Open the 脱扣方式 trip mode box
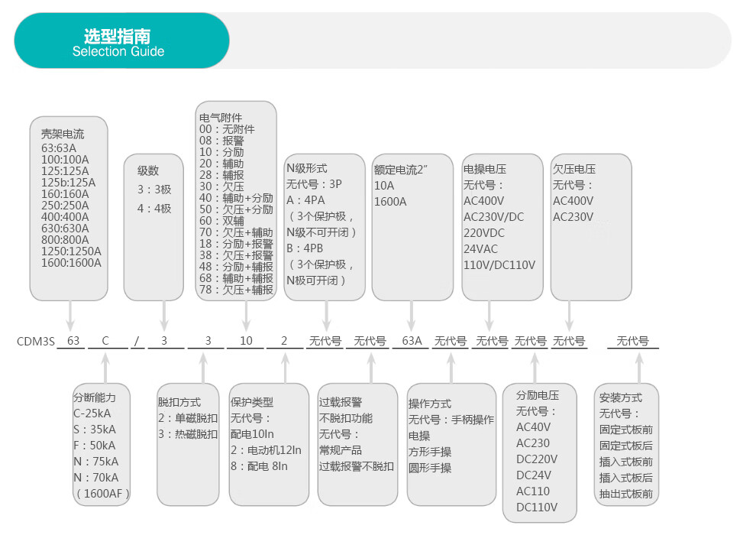Viewport: 756px width, 548px height. 188,443
